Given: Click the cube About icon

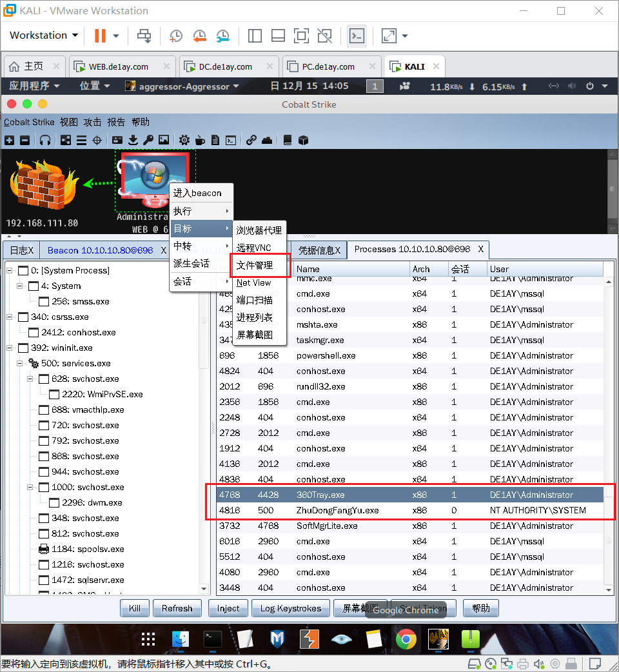Looking at the screenshot, I should pos(303,140).
